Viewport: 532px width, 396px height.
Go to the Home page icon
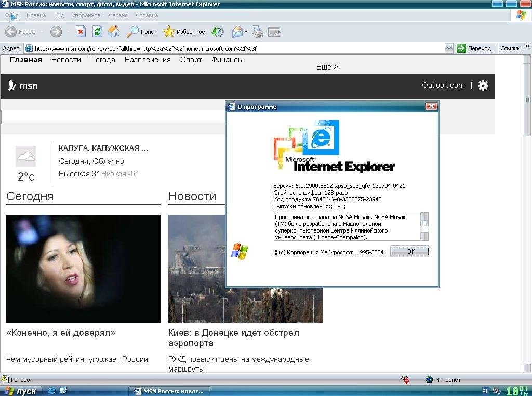114,32
